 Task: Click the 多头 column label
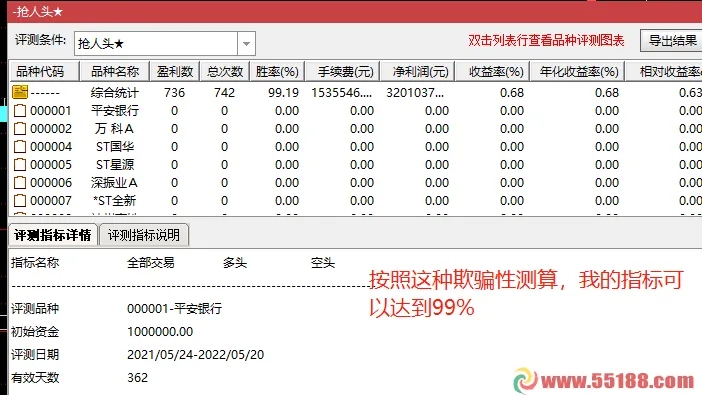pyautogui.click(x=235, y=262)
